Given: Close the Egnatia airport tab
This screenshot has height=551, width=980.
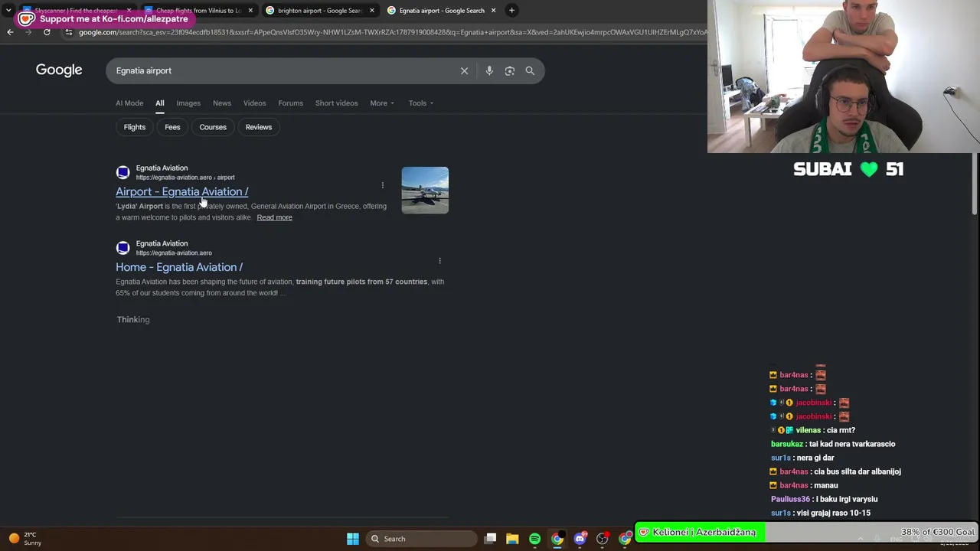Looking at the screenshot, I should pyautogui.click(x=493, y=11).
